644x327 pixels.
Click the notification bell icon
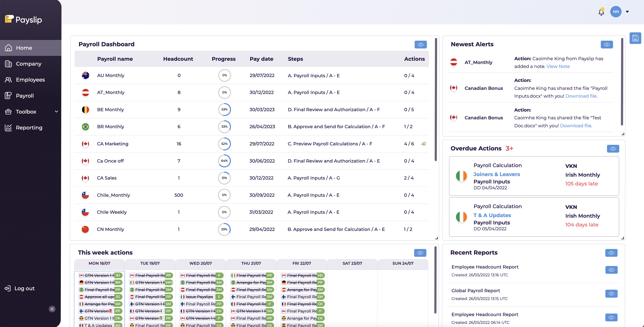click(601, 12)
